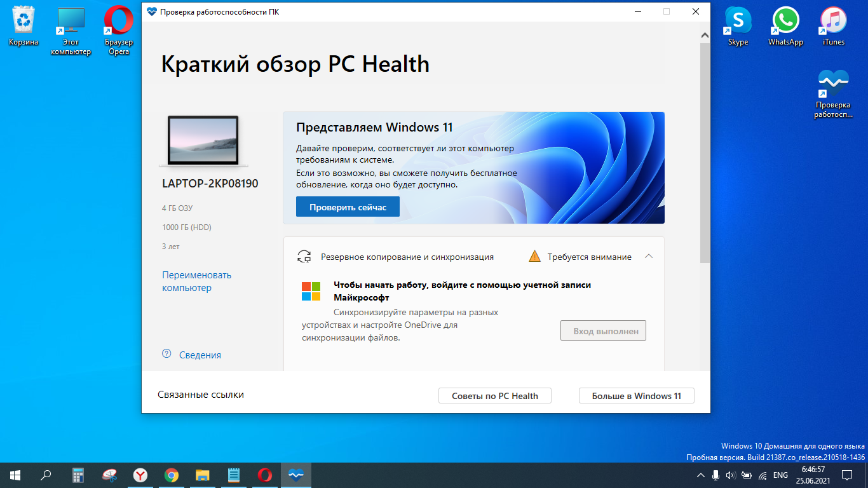868x488 pixels.
Task: Open the Проверка работоспособности desktop shortcut
Action: 833,94
